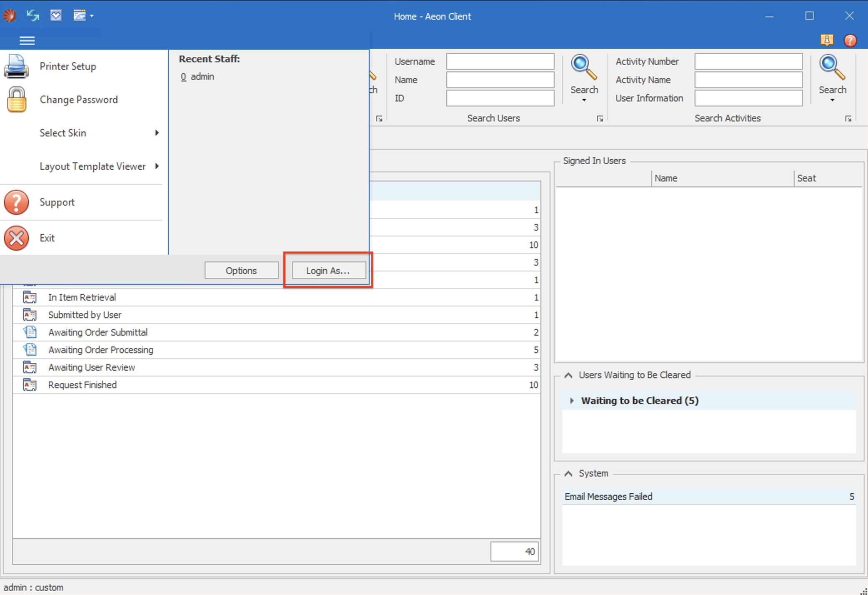The width and height of the screenshot is (868, 595).
Task: Open the dropdown arrow beside the layout toolbar icon
Action: point(91,15)
